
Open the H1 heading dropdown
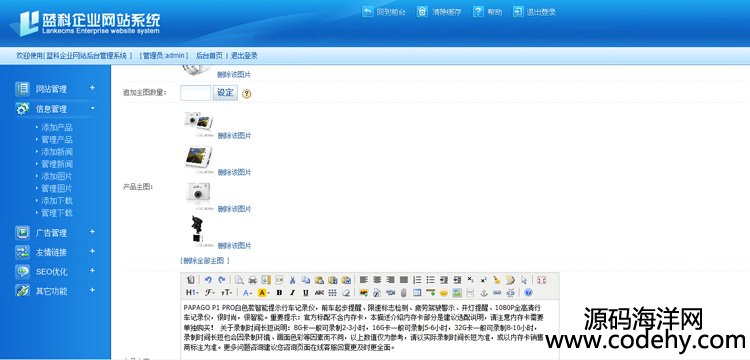192,292
